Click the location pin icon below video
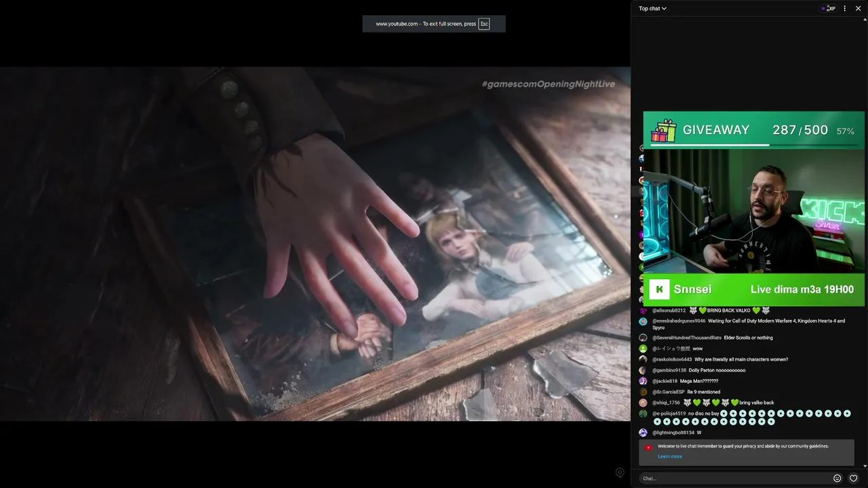Image resolution: width=868 pixels, height=488 pixels. (x=619, y=473)
